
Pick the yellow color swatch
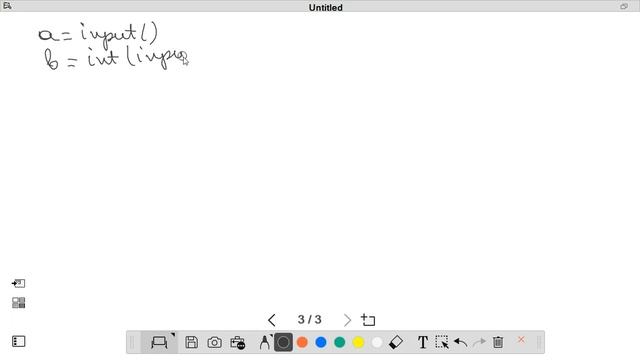pyautogui.click(x=358, y=342)
